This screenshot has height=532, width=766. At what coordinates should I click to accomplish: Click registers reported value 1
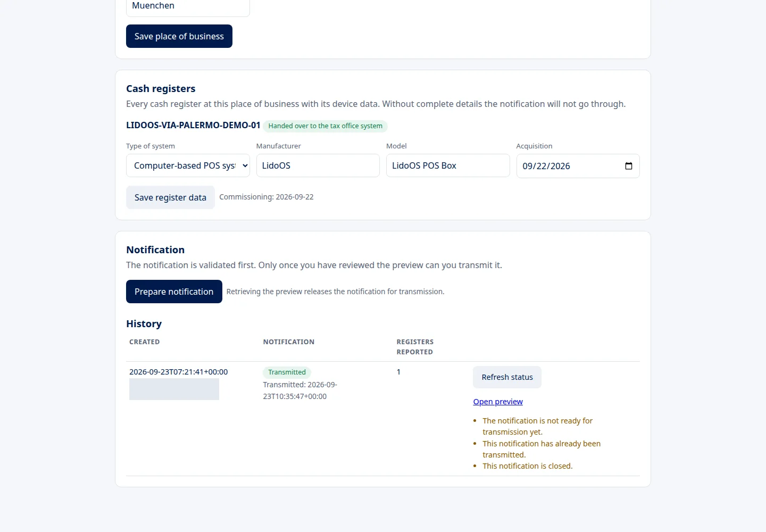coord(398,372)
